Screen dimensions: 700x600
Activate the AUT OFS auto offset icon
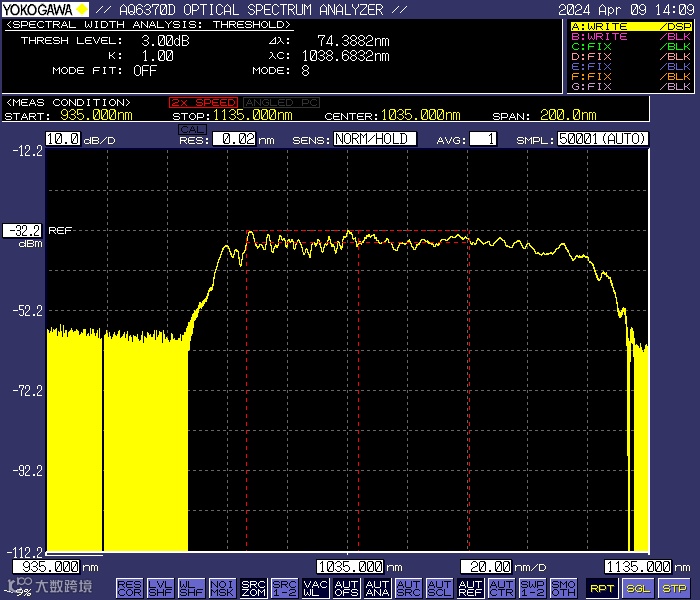(346, 589)
